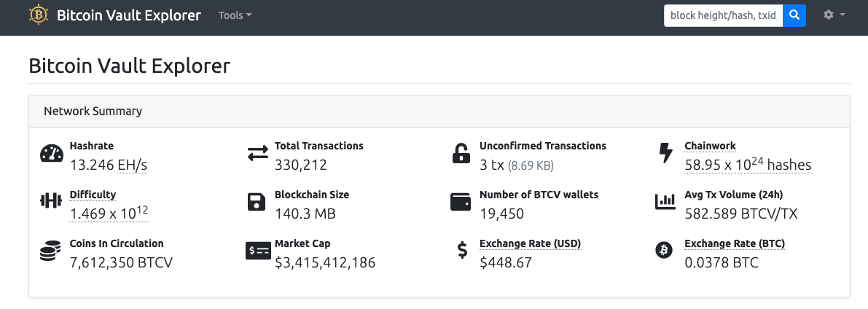This screenshot has height=309, width=868.
Task: Click the Hashrate gauge icon
Action: pyautogui.click(x=52, y=153)
